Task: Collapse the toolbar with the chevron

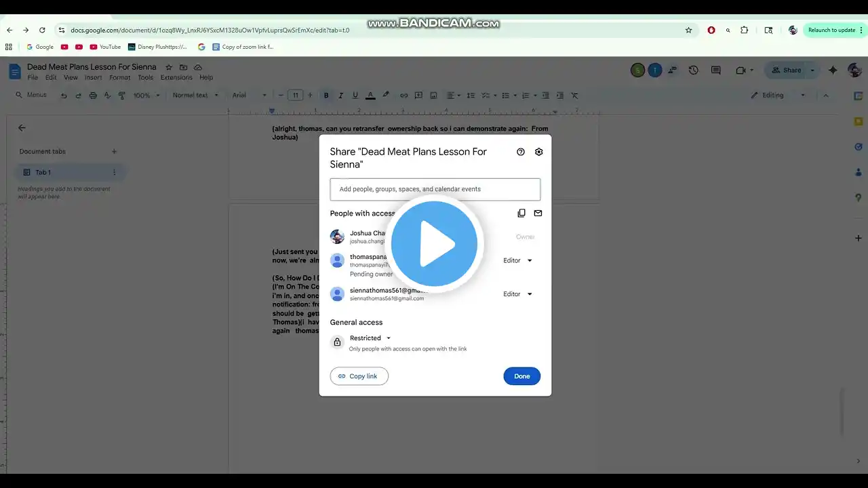Action: [x=826, y=96]
